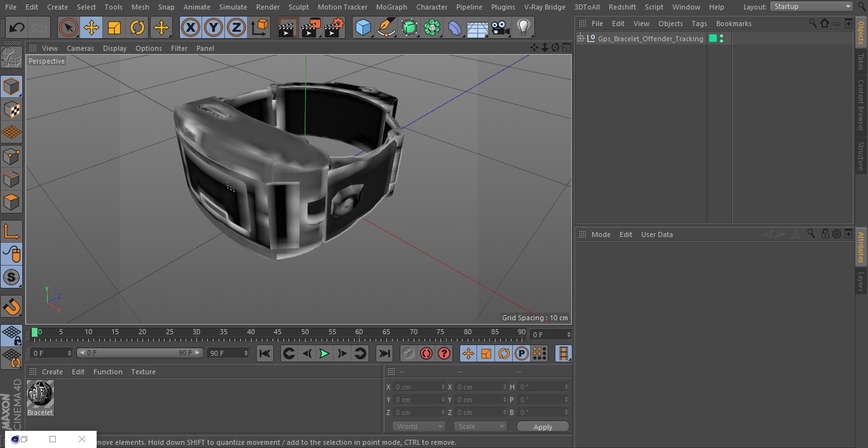Viewport: 868px width, 448px height.
Task: Toggle the coordinate system icon
Action: [x=260, y=27]
